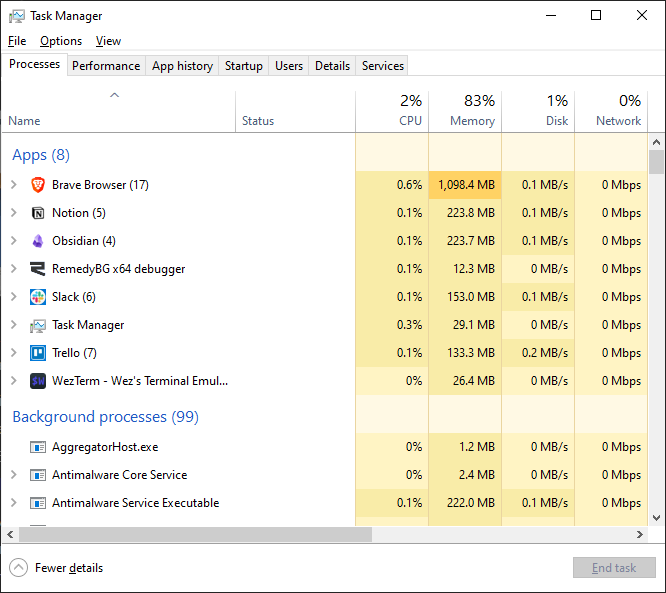Click the 1,098.4 MB memory cell
This screenshot has width=666, height=593.
pos(465,185)
